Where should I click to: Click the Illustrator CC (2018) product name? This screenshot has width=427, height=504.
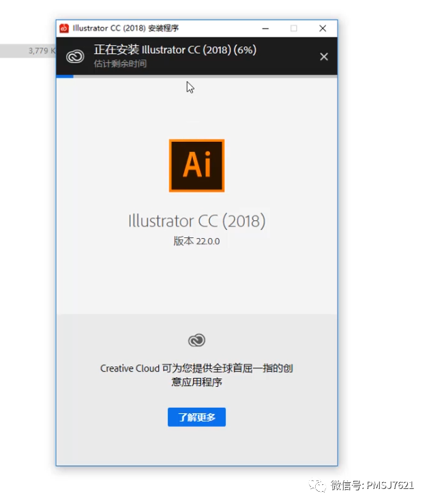coord(196,221)
